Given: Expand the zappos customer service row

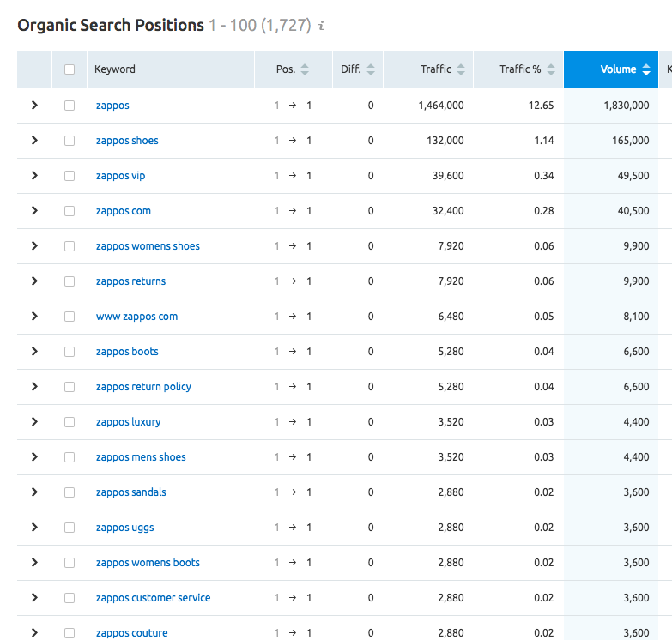Looking at the screenshot, I should pos(34,597).
